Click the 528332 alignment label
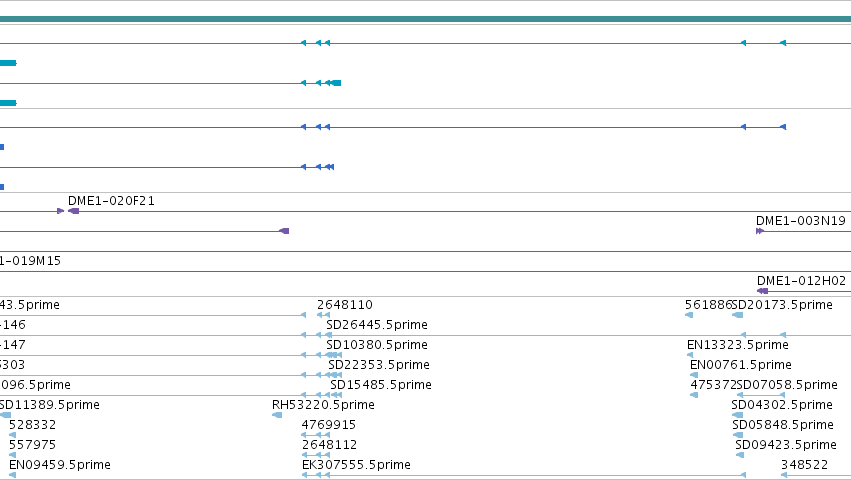The image size is (851, 480). click(x=33, y=425)
